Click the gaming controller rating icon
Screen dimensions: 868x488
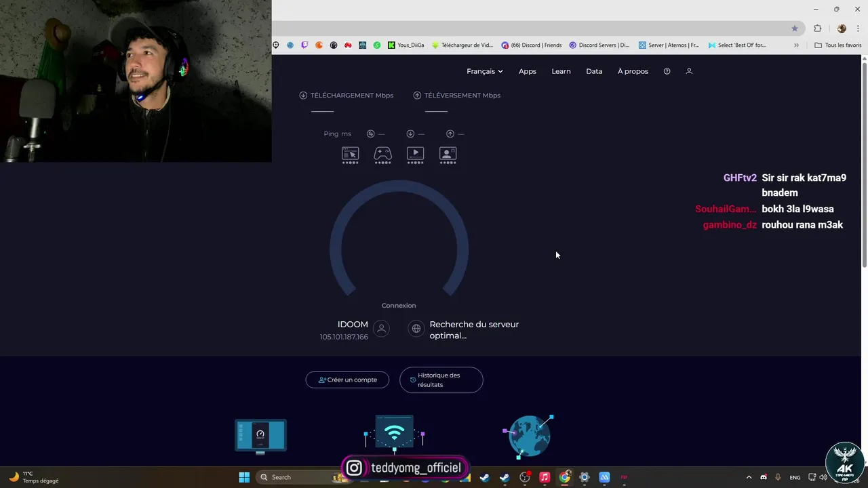(x=382, y=155)
